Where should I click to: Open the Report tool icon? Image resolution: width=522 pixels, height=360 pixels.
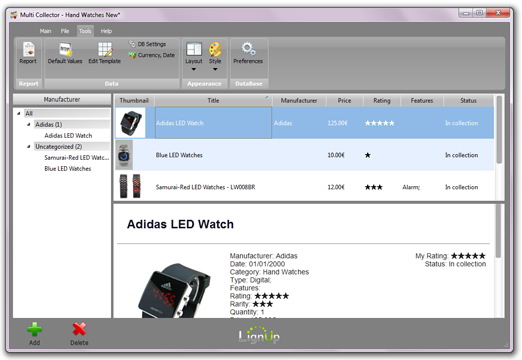click(28, 49)
